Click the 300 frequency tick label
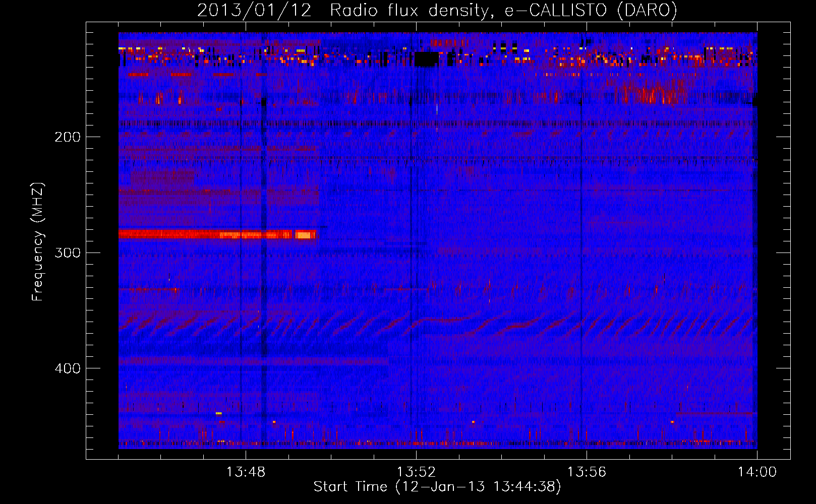This screenshot has height=504, width=816. tap(68, 253)
